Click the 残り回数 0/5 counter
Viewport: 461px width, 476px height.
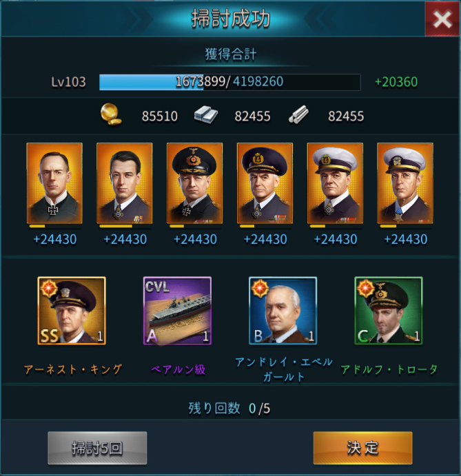coord(229,408)
